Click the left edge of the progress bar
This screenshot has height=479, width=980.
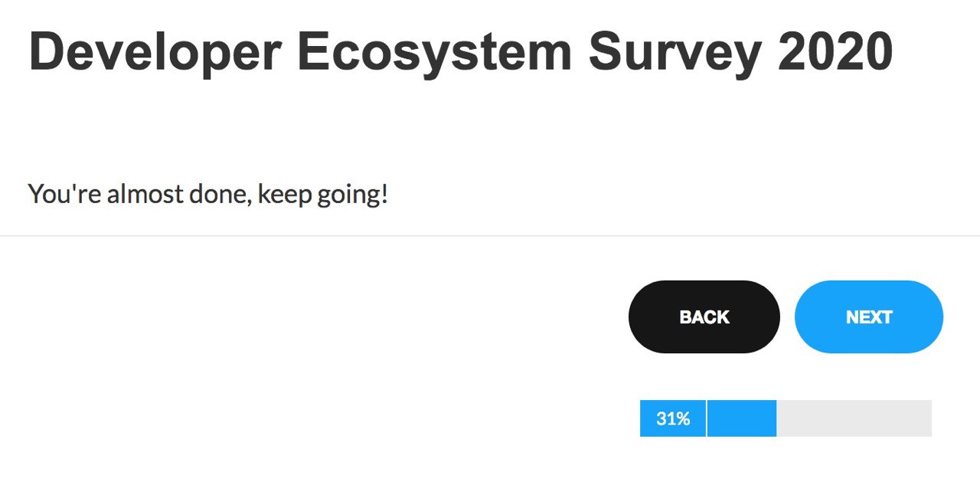[x=642, y=418]
